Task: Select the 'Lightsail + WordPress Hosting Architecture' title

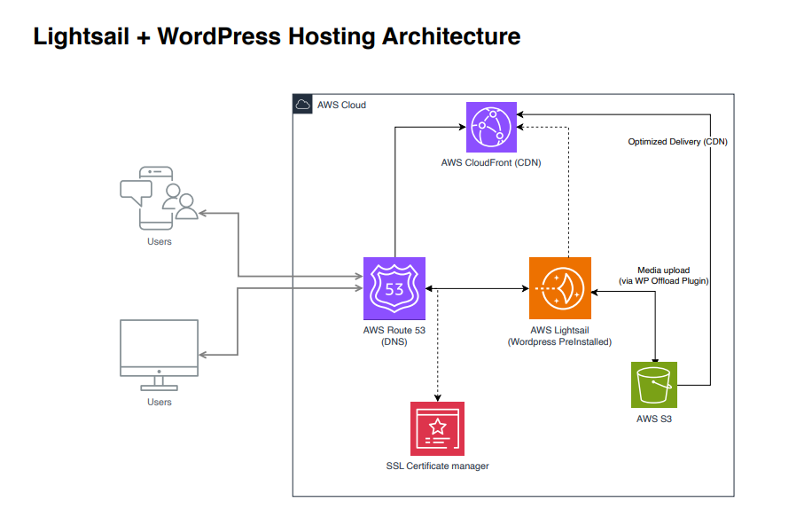Action: (x=277, y=36)
